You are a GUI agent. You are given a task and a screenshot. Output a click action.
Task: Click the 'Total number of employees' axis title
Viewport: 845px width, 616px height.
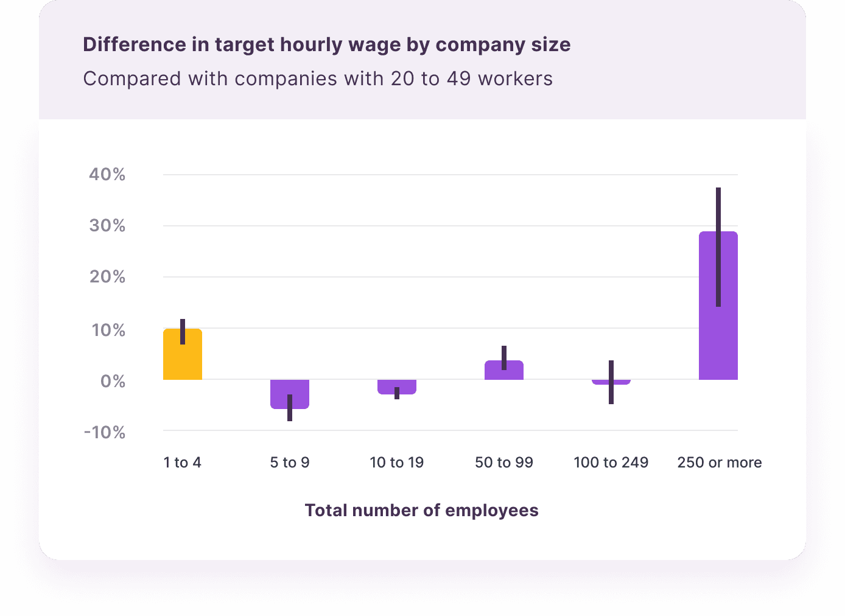(422, 510)
